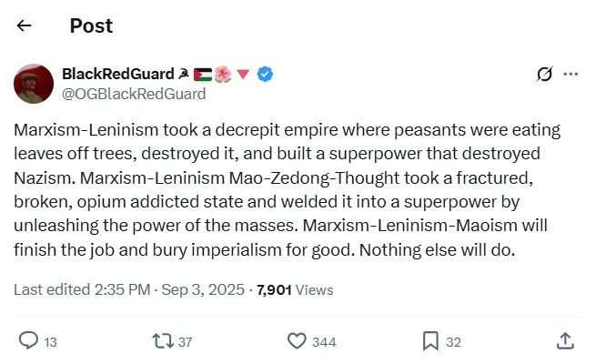
Task: Open the Last edited 2:35 PM timestamp
Action: click(128, 290)
